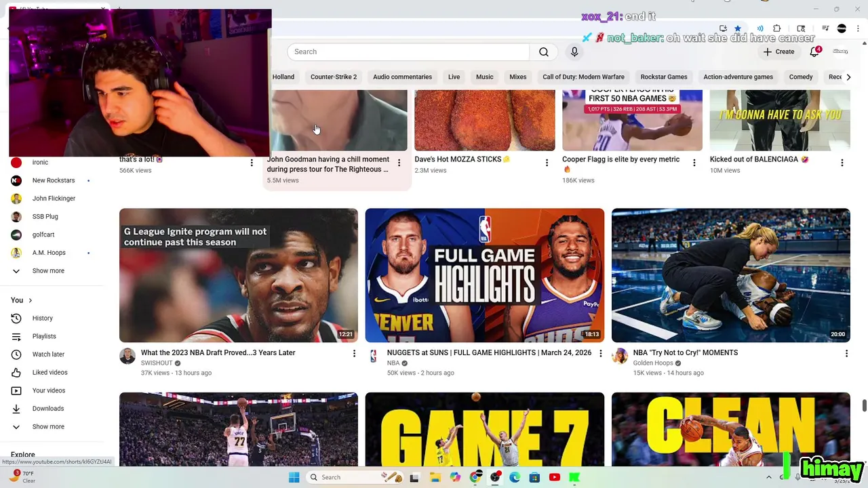Select the Rockstar Games chip

[x=664, y=77]
